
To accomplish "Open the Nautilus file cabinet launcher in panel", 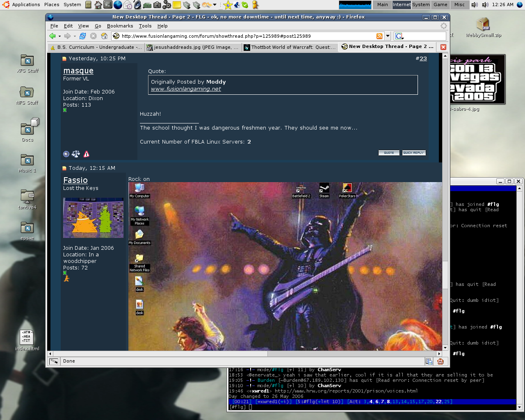I will click(88, 5).
